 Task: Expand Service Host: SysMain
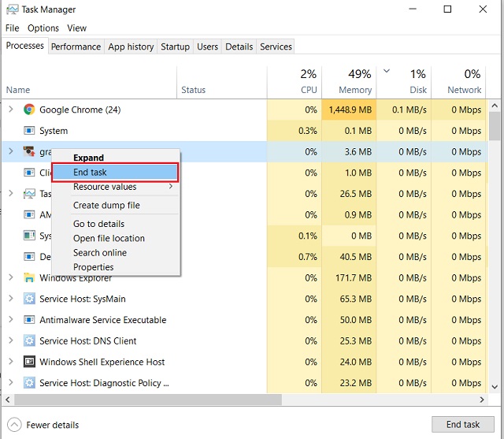(x=11, y=299)
